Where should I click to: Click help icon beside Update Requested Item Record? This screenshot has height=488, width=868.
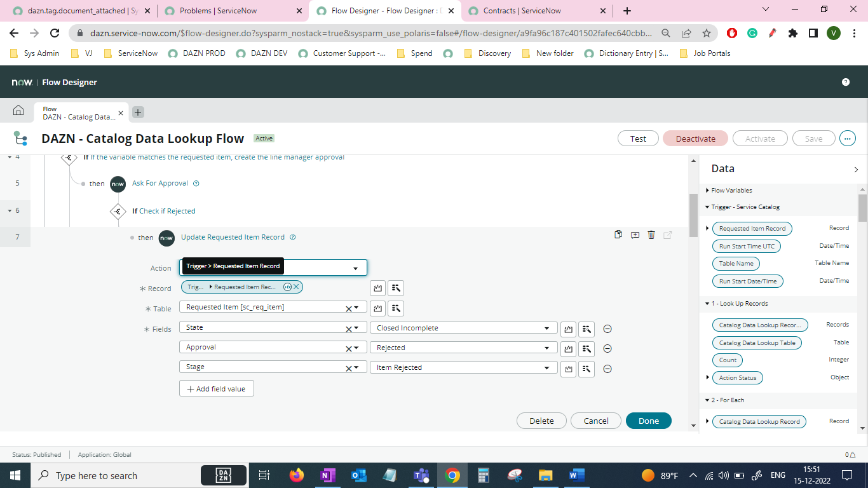pyautogui.click(x=293, y=238)
